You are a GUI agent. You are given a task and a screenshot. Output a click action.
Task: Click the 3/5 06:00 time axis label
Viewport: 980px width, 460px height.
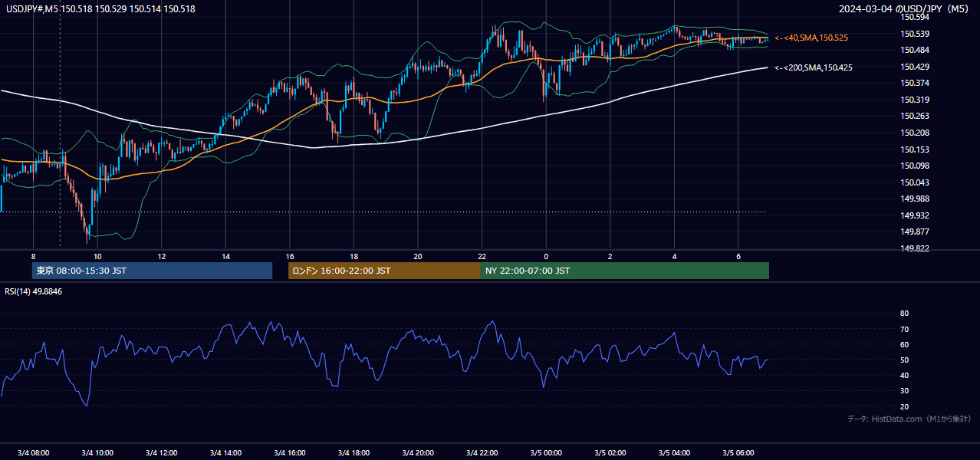point(738,452)
